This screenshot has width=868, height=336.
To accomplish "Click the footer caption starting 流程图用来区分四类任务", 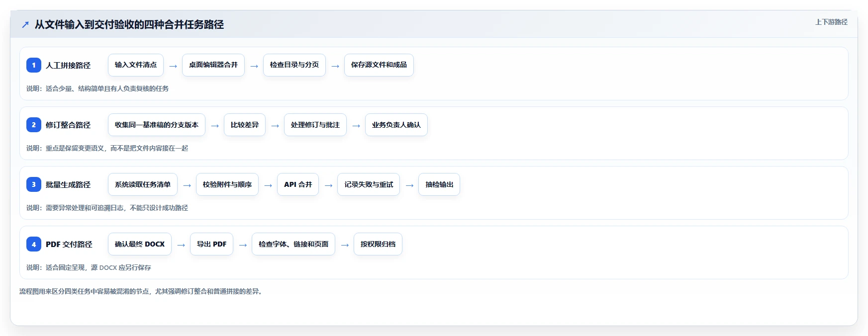I will (x=141, y=291).
